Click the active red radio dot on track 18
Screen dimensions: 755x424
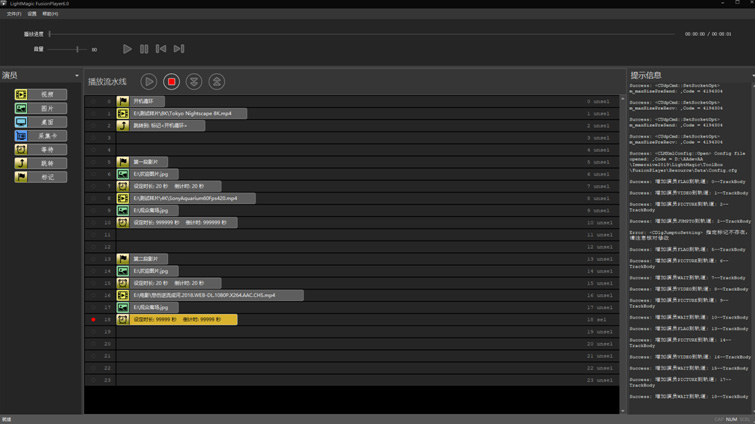93,320
